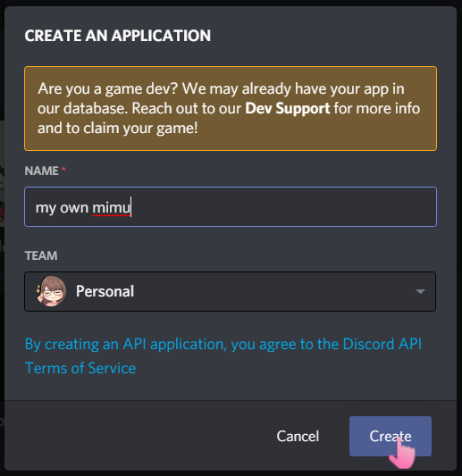The height and width of the screenshot is (476, 462).
Task: Click the words 'my own' in the name field
Action: (x=62, y=208)
